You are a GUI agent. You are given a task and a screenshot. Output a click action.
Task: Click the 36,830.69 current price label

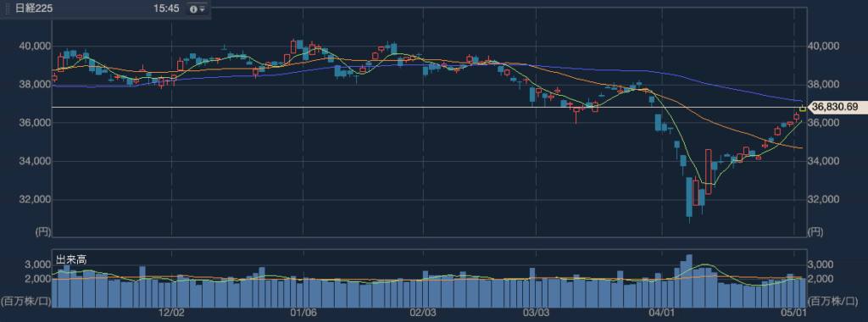pyautogui.click(x=837, y=107)
